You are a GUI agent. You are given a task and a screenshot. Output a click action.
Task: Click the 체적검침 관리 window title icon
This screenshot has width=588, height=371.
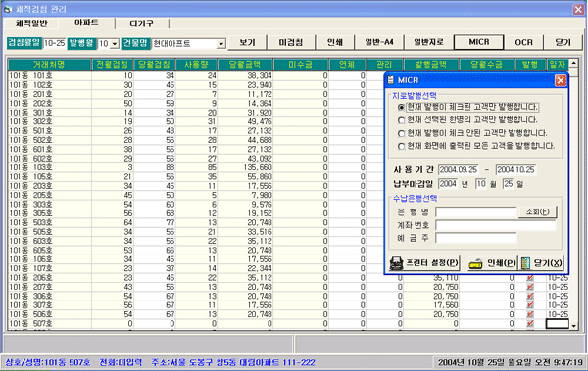coord(8,9)
